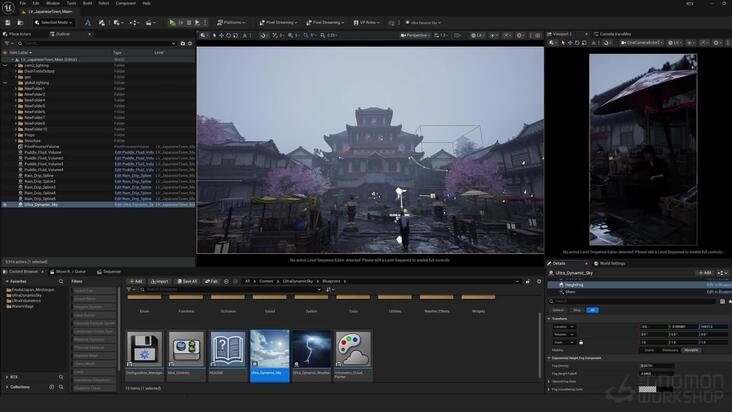Click the Save All button
The width and height of the screenshot is (732, 412).
[x=187, y=281]
